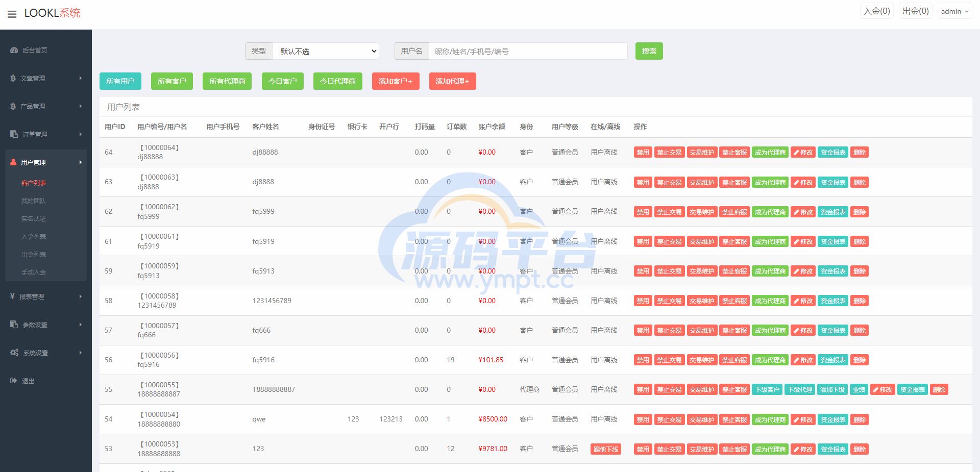Click 修改 pencil button for user 62
Viewport: 980px width, 472px height.
pyautogui.click(x=803, y=212)
